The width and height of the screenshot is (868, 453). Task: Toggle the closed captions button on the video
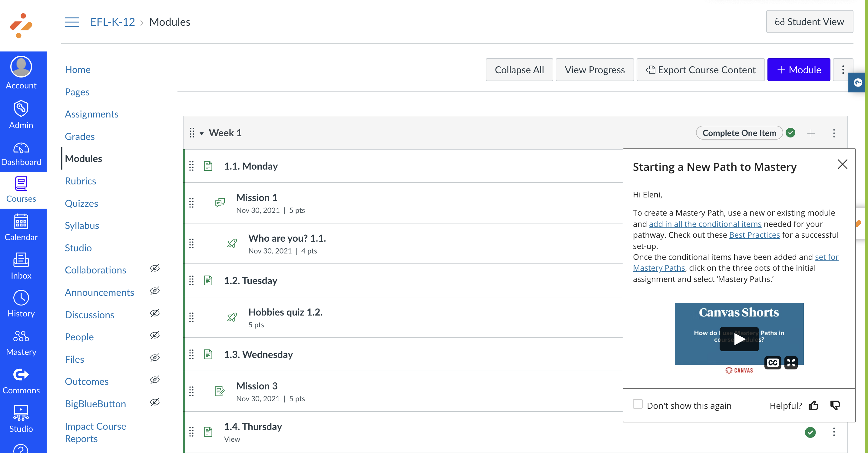[x=772, y=363]
